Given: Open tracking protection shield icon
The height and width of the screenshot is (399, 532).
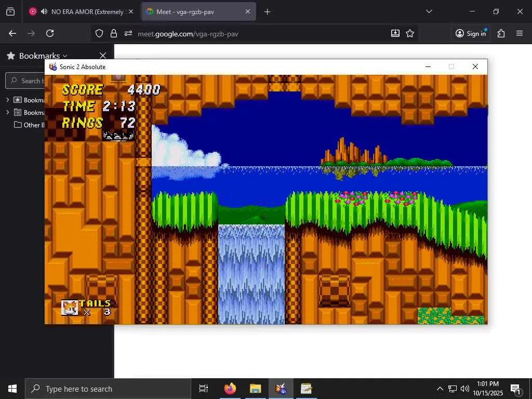Looking at the screenshot, I should [x=99, y=33].
